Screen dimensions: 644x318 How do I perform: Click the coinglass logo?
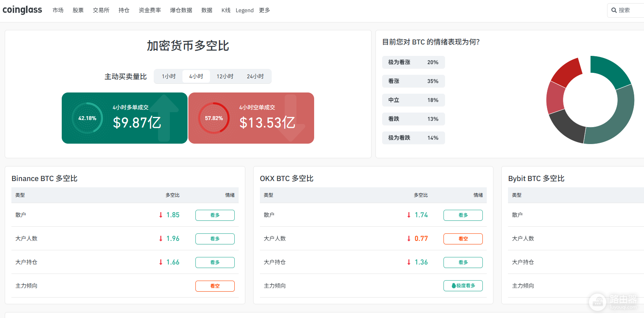pyautogui.click(x=22, y=10)
